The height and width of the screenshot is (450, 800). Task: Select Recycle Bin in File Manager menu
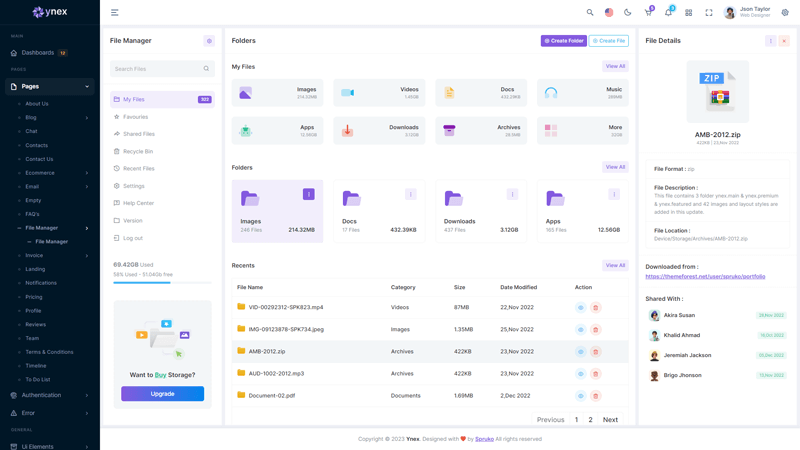coord(138,151)
